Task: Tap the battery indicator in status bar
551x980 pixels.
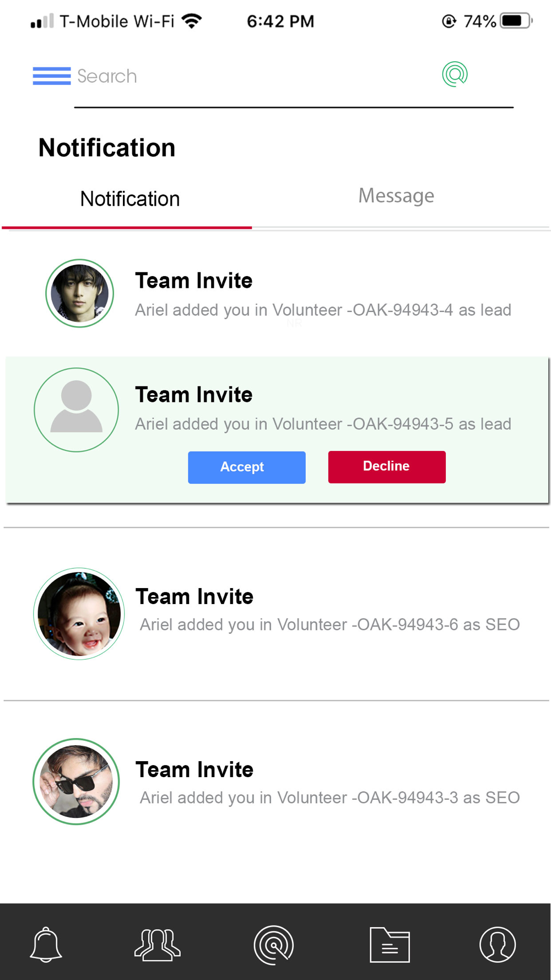Action: (x=516, y=21)
